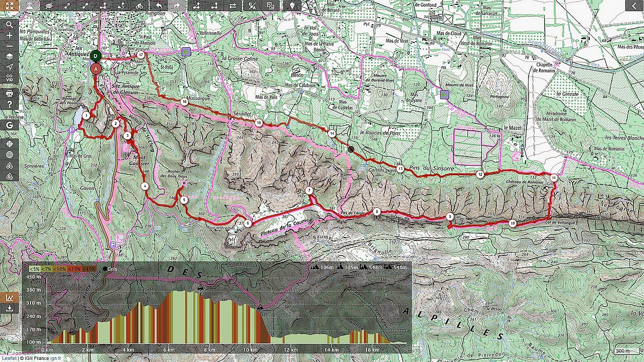This screenshot has height=362, width=644.
Task: Click kilometer marker 1 on route
Action: [86, 115]
